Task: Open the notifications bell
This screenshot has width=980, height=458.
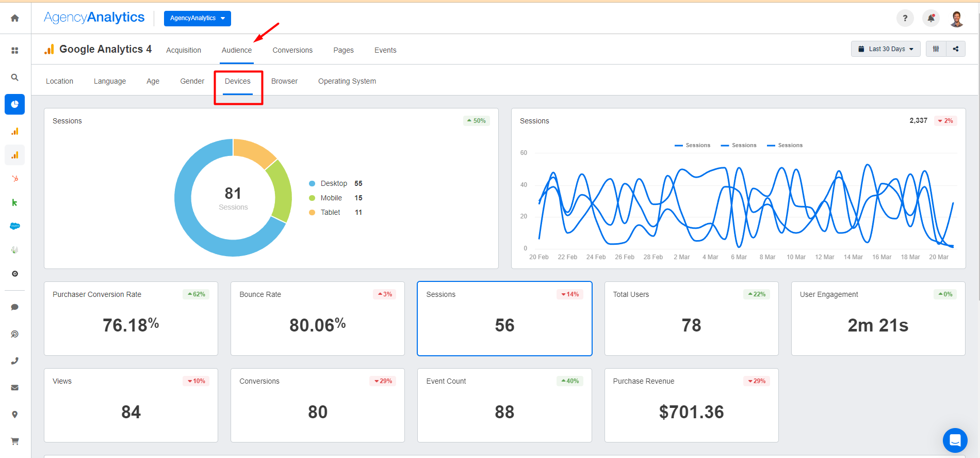Action: click(x=930, y=18)
